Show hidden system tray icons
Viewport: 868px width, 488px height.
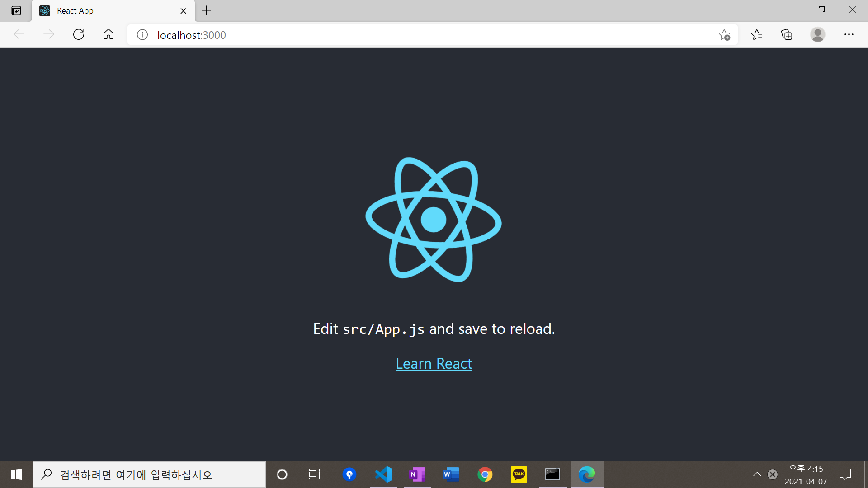(757, 474)
